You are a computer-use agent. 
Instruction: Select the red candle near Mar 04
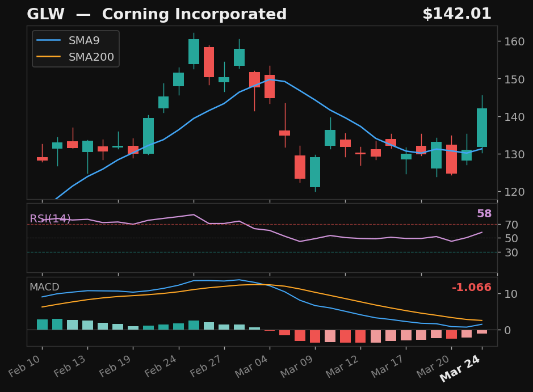tap(270, 85)
